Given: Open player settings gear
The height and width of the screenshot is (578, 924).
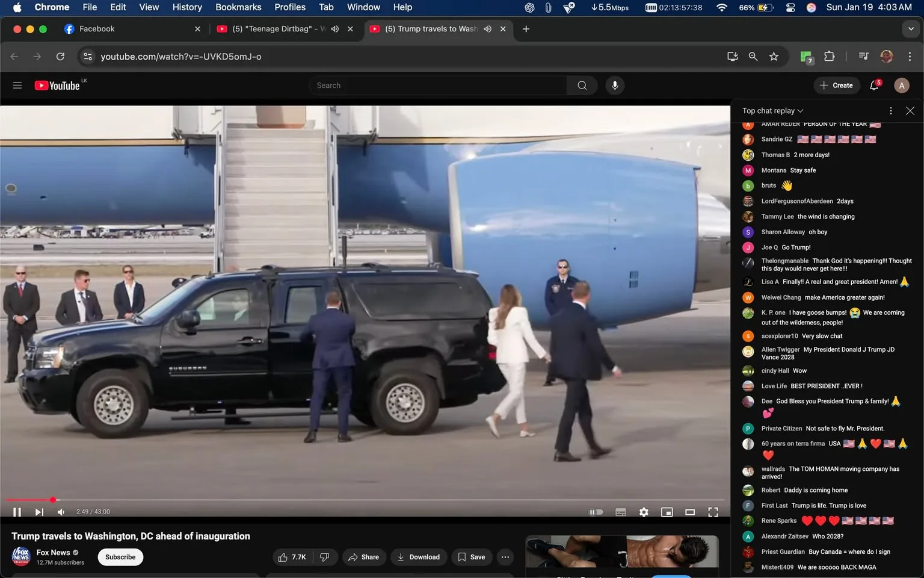Looking at the screenshot, I should pos(643,512).
